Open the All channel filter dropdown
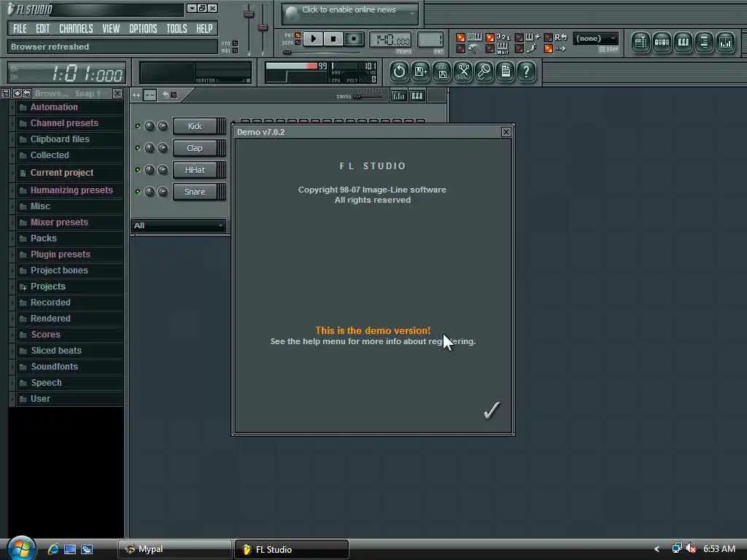 178,226
